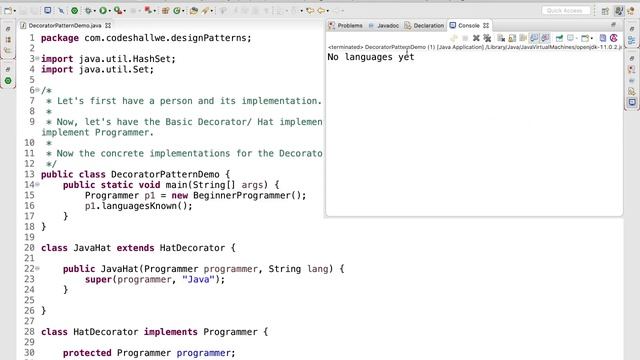Image resolution: width=640 pixels, height=360 pixels.
Task: Collapse the main method fold at line 14
Action: 38,184
